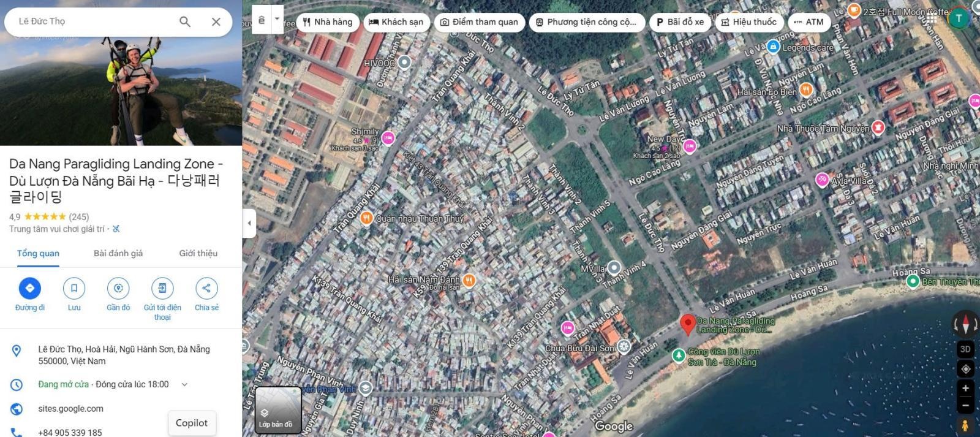Filter by Hiệu thuốc chip

point(748,22)
